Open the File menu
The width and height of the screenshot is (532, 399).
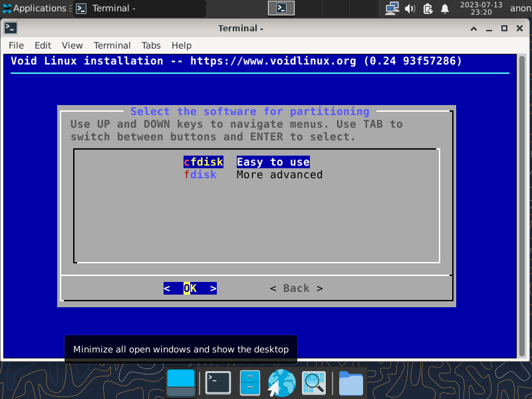click(x=16, y=45)
